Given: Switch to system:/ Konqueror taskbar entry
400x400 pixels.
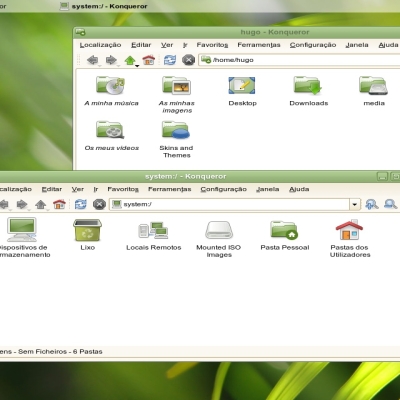Looking at the screenshot, I should 103,6.
